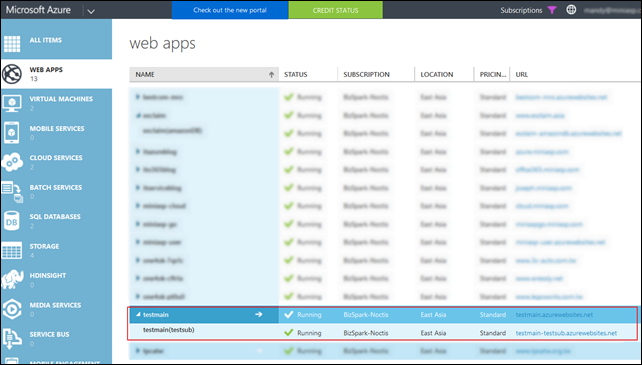Screen dimensions: 642x365
Task: Open Media Services play icon
Action: [12, 309]
